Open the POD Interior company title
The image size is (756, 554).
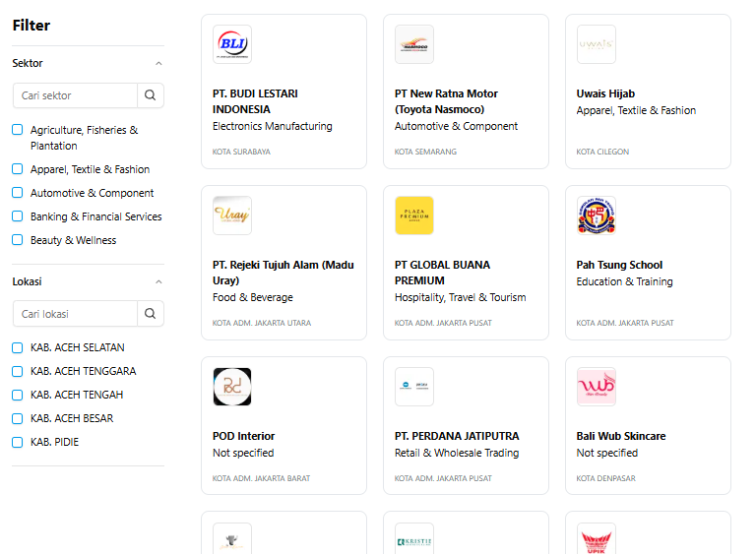coord(243,436)
